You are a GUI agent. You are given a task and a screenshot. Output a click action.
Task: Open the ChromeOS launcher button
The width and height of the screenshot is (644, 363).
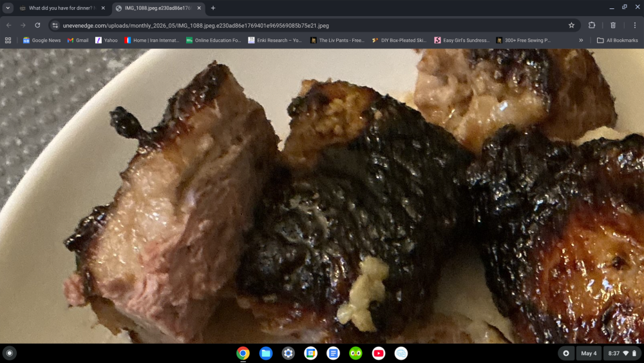tap(10, 353)
